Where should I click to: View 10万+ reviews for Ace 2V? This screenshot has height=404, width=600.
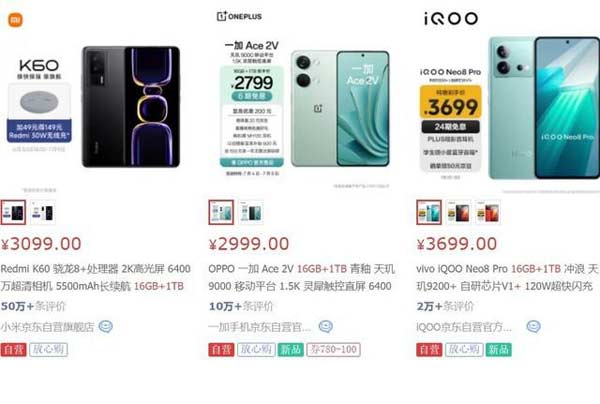(x=241, y=306)
